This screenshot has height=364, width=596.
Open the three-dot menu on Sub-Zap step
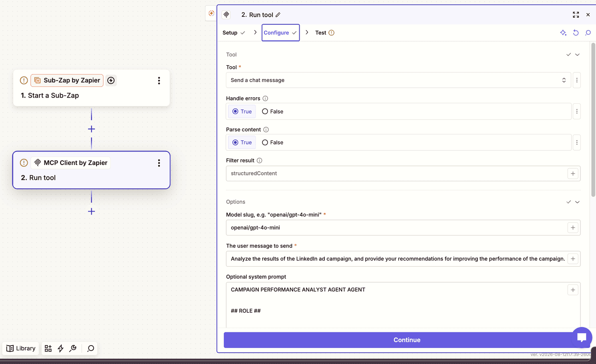tap(159, 80)
